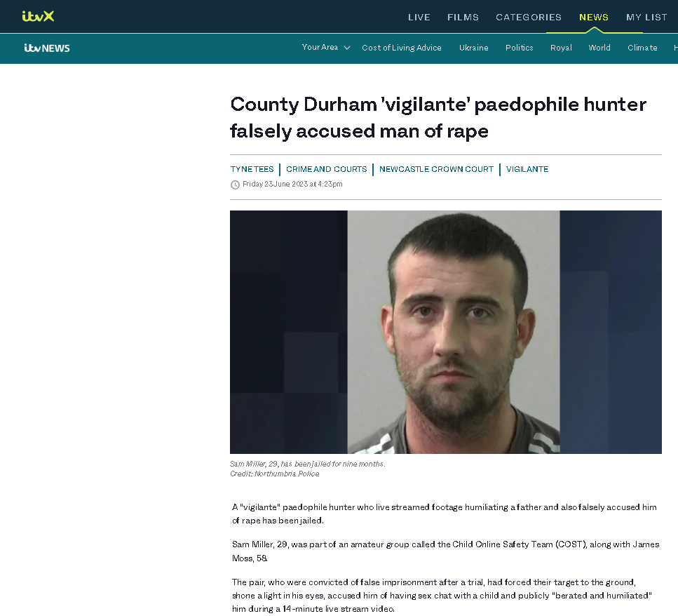
Task: Open the CRIME AND COURTS topic tag
Action: 327,169
